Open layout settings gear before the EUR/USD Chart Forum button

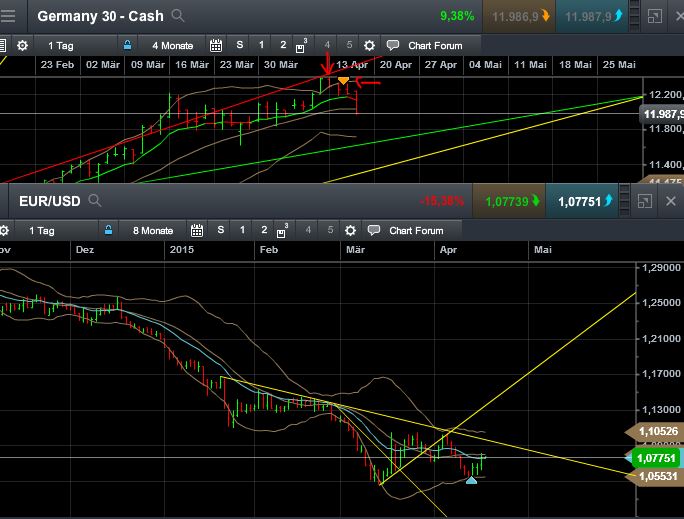point(350,230)
